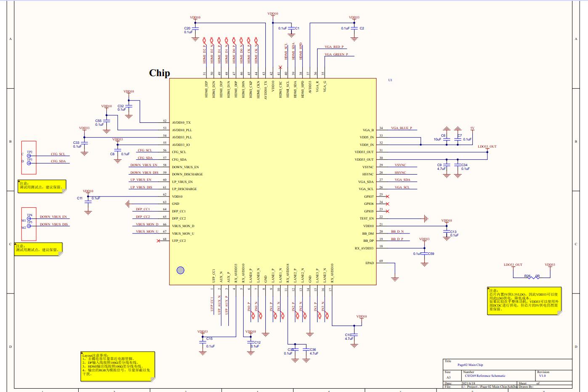This screenshot has width=588, height=392.
Task: Select test point TP2
Action: pos(29,156)
